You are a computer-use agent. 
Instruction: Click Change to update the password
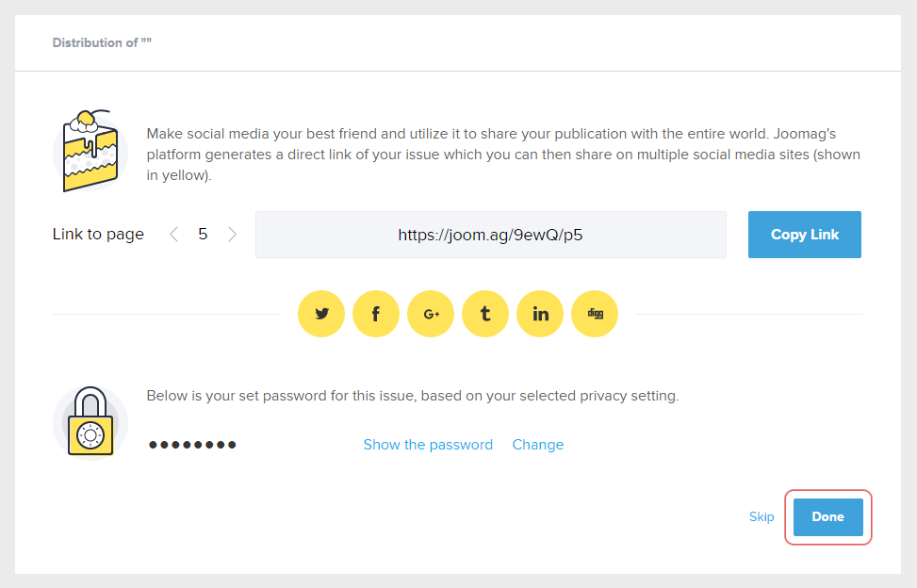tap(538, 445)
